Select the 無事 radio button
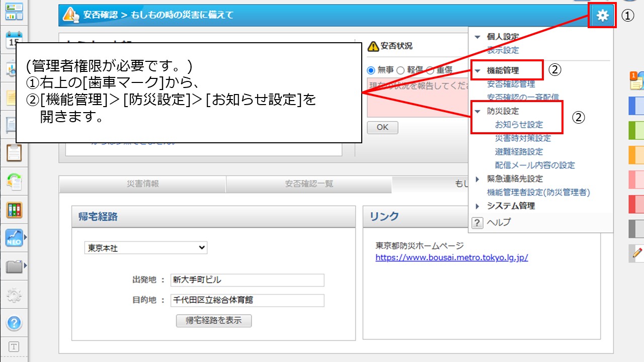644x362 pixels. tap(371, 70)
